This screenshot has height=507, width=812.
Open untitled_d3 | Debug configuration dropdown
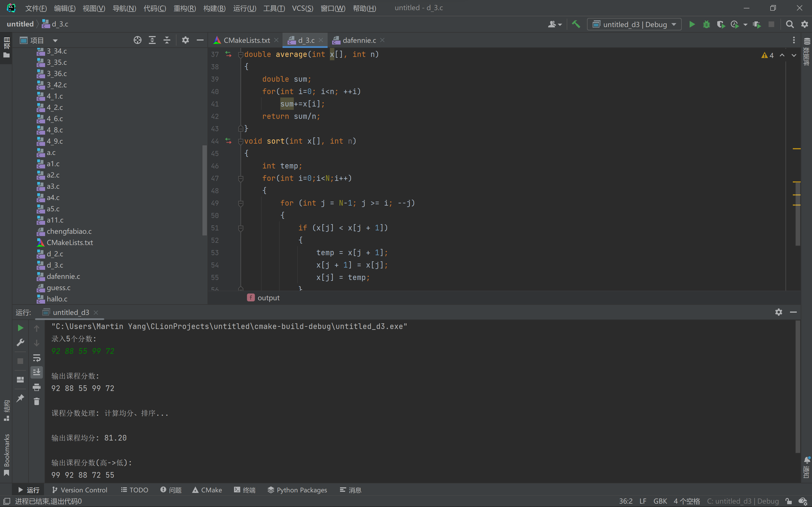(x=634, y=24)
